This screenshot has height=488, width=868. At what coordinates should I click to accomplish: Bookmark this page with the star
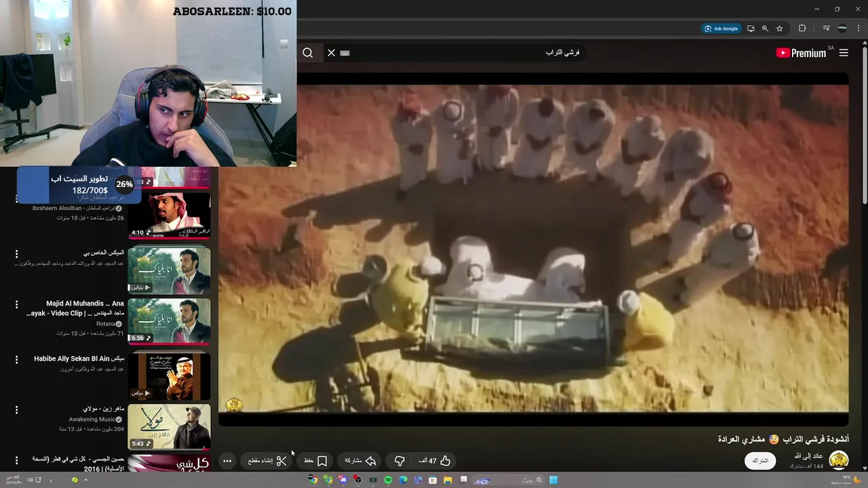click(780, 28)
